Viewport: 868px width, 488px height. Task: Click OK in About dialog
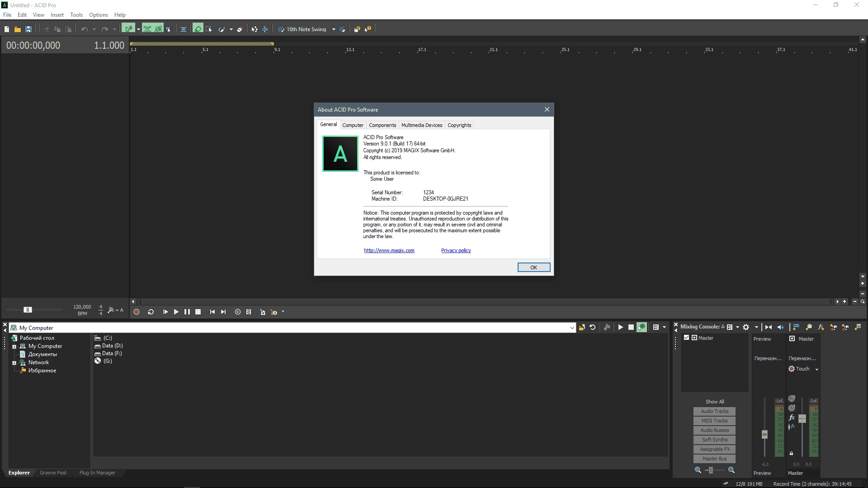click(534, 267)
